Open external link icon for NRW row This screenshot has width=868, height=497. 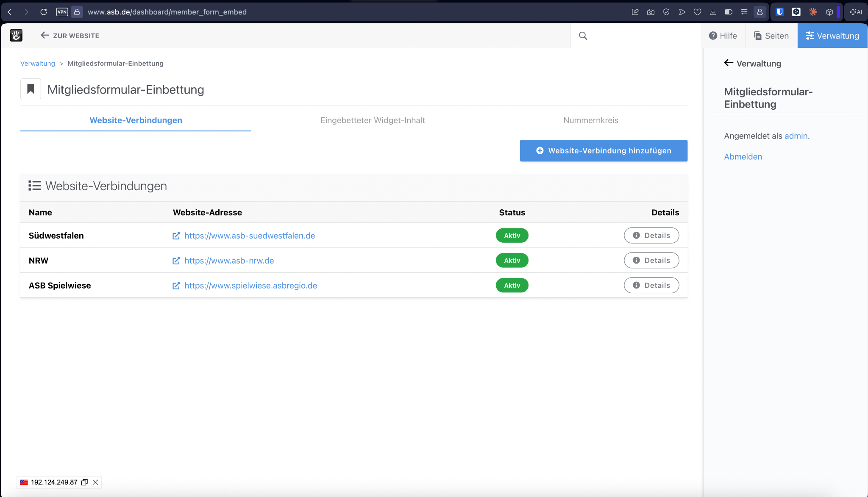click(176, 261)
